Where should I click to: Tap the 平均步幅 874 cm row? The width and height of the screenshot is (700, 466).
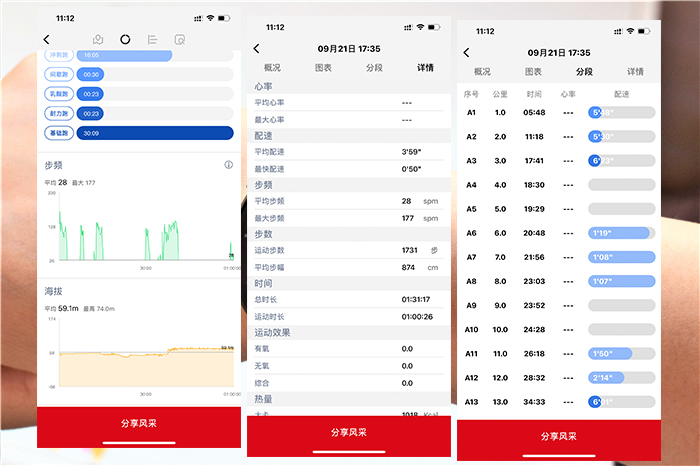tap(349, 267)
